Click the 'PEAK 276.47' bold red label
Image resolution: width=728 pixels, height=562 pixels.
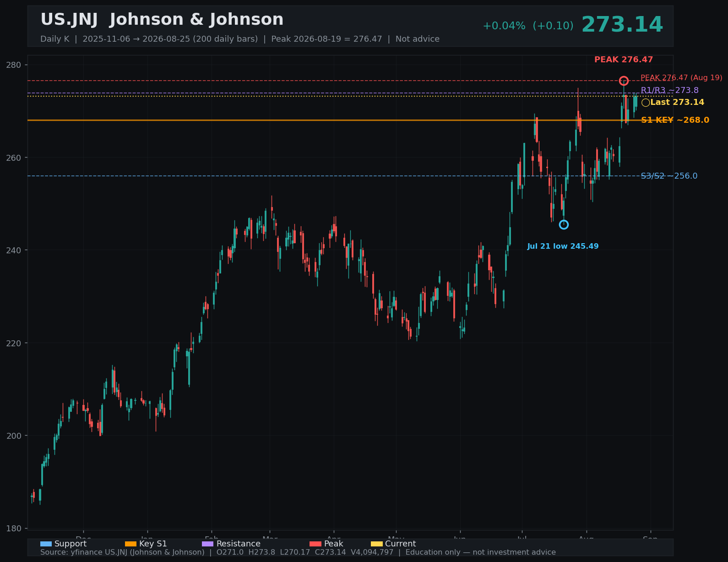click(624, 60)
